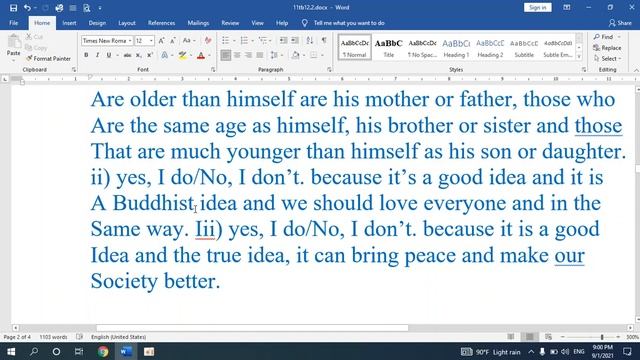640x360 pixels.
Task: Toggle bold formatting
Action: point(86,55)
